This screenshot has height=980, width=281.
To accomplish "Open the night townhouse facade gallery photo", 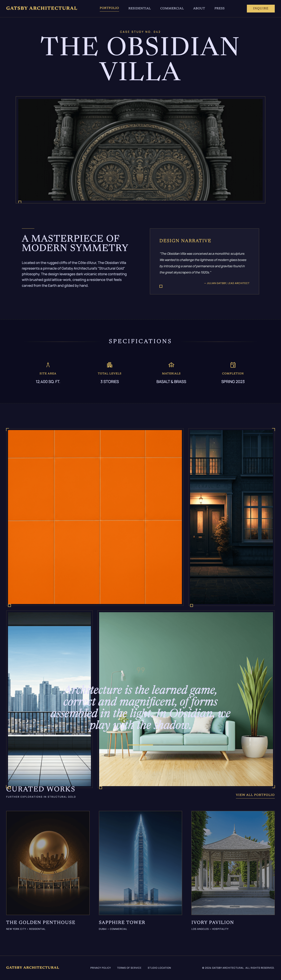I will 231,517.
